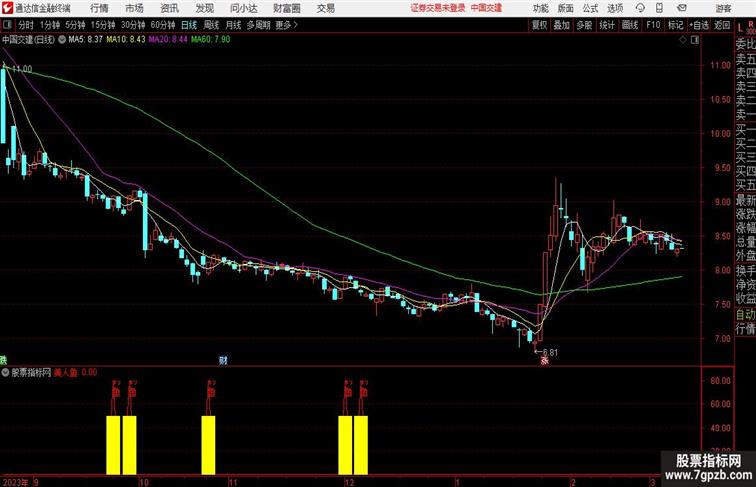
Task: Switch to 周线 period
Action: [x=211, y=25]
